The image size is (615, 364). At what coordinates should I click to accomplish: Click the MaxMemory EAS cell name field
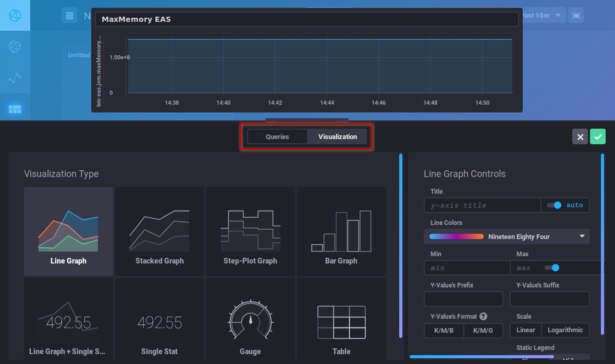[x=306, y=19]
